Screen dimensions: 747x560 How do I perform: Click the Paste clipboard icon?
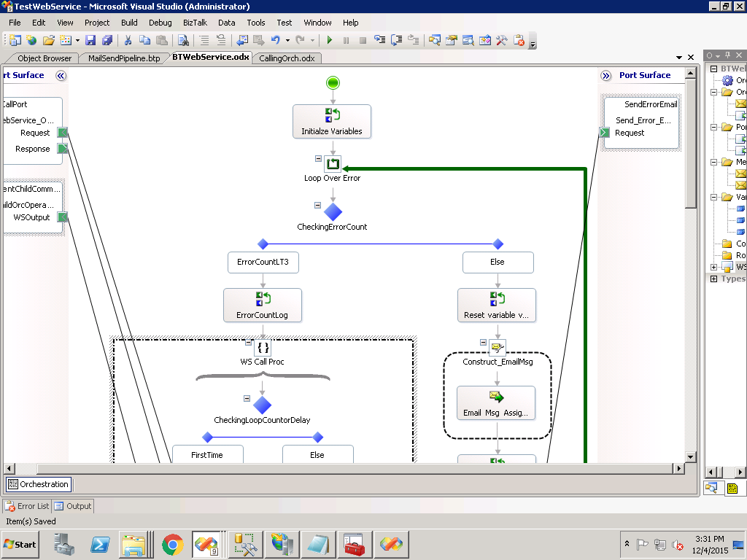tap(162, 41)
